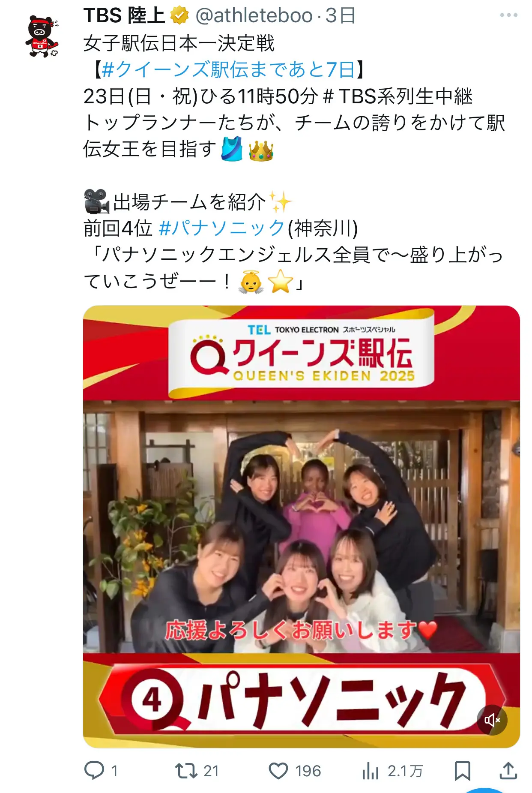Open the @athleteboo handle

(254, 16)
